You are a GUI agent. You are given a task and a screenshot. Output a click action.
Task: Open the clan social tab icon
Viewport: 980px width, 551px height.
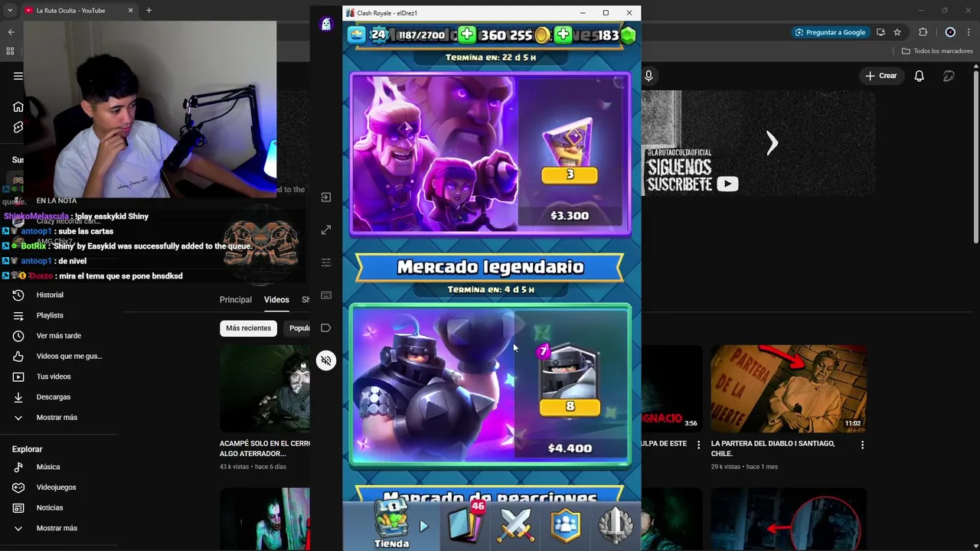[x=566, y=525]
